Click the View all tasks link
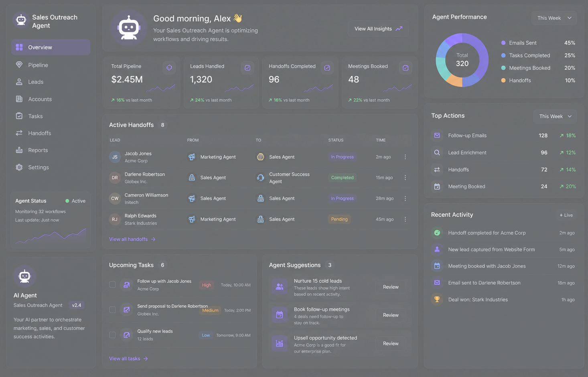588x377 pixels. point(128,359)
